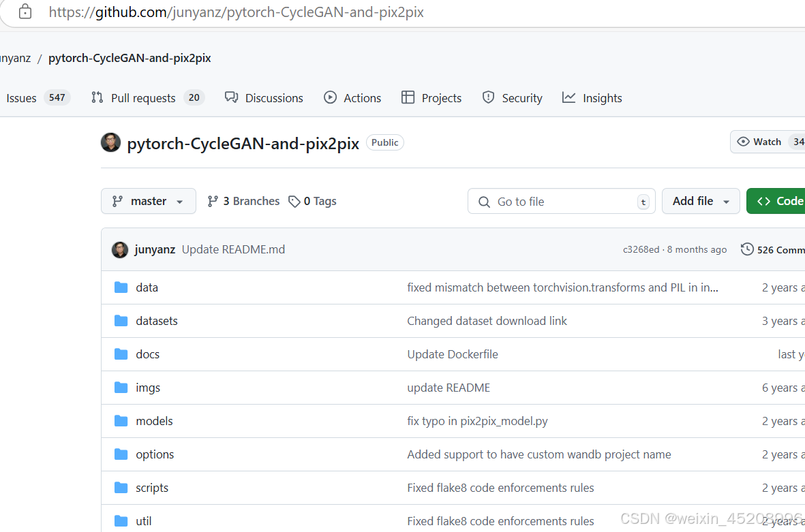Click the folder icon beside datasets
The height and width of the screenshot is (532, 805).
coord(121,321)
